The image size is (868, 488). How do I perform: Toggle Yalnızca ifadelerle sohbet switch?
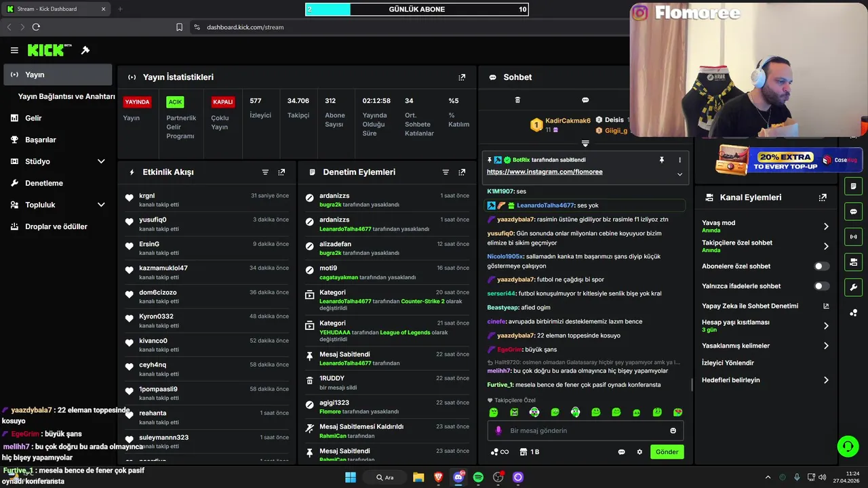821,286
